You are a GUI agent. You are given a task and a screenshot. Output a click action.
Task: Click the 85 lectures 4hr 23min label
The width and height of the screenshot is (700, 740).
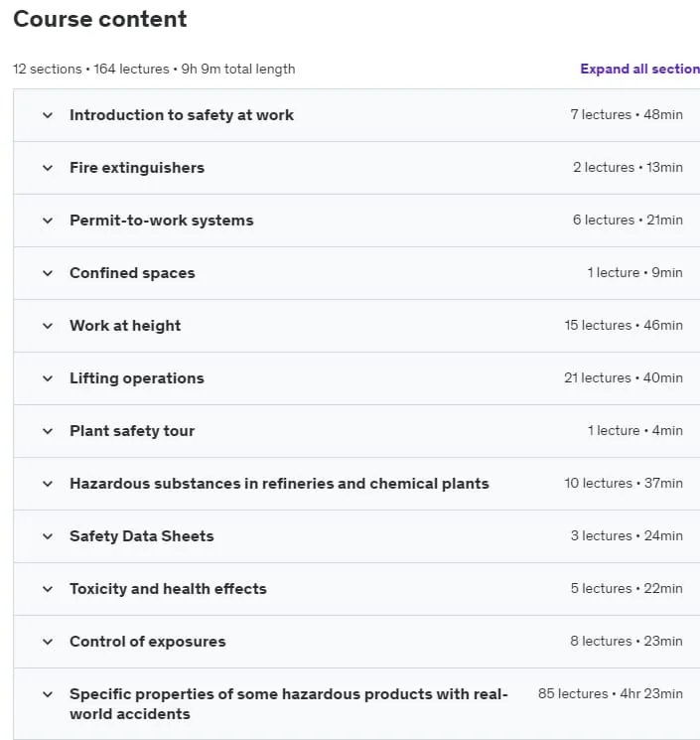click(x=611, y=693)
